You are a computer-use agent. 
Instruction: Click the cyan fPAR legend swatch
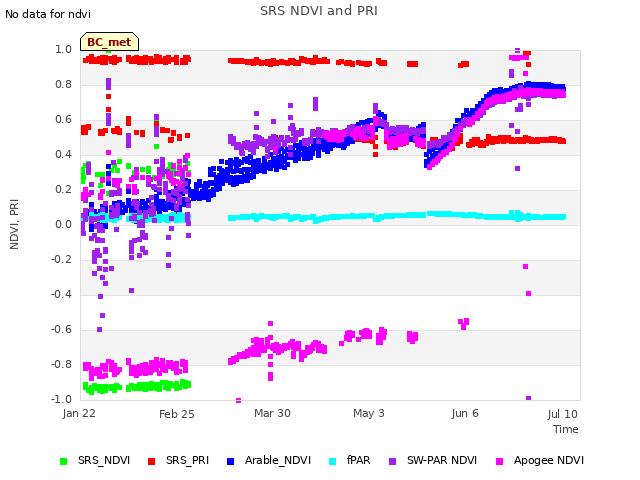coord(333,461)
